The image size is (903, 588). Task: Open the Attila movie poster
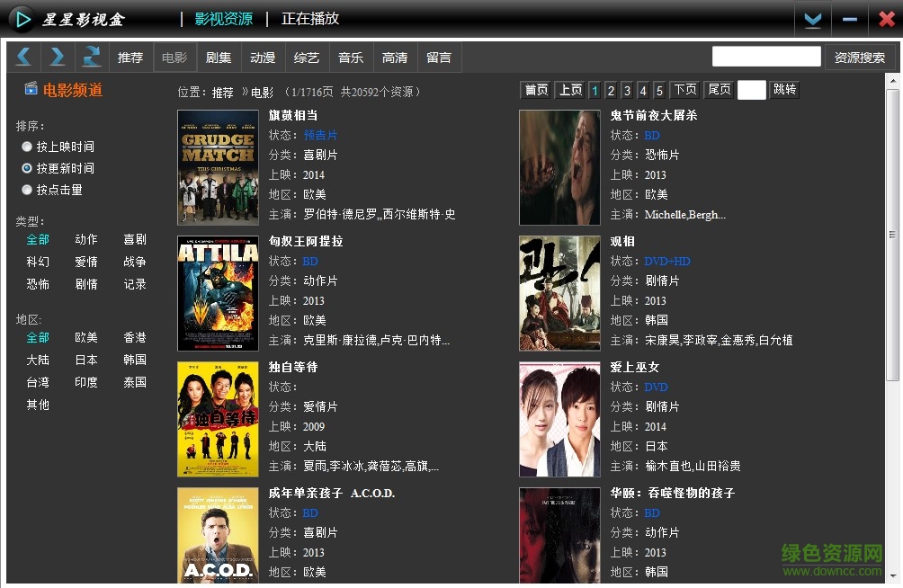coord(218,293)
